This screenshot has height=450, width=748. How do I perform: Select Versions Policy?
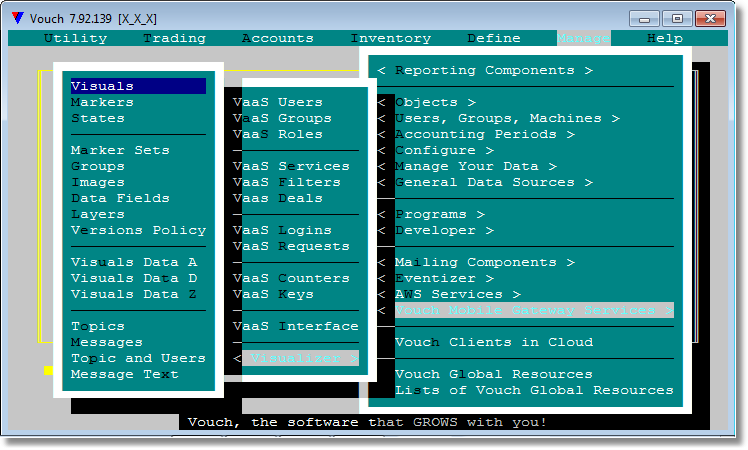point(138,230)
